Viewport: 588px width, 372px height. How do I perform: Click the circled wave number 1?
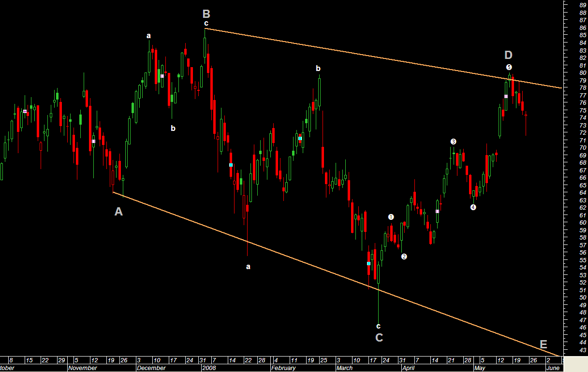[x=391, y=217]
